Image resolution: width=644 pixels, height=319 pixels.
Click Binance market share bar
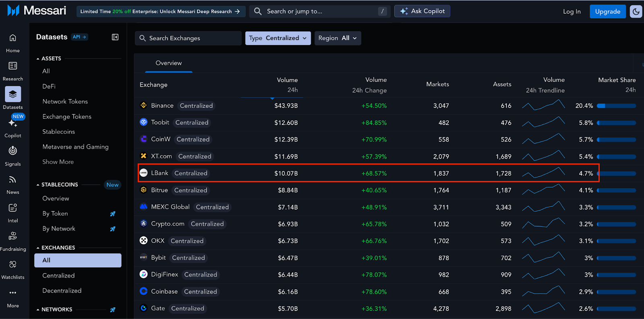click(616, 106)
